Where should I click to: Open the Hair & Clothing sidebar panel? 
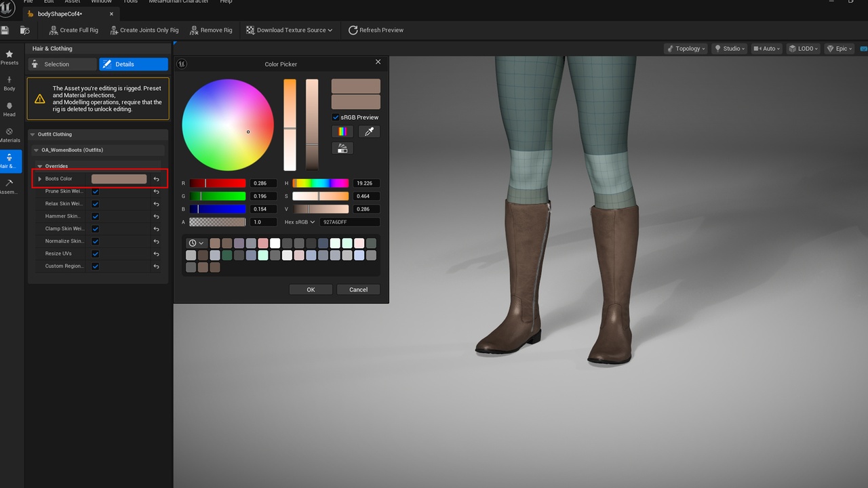click(9, 161)
